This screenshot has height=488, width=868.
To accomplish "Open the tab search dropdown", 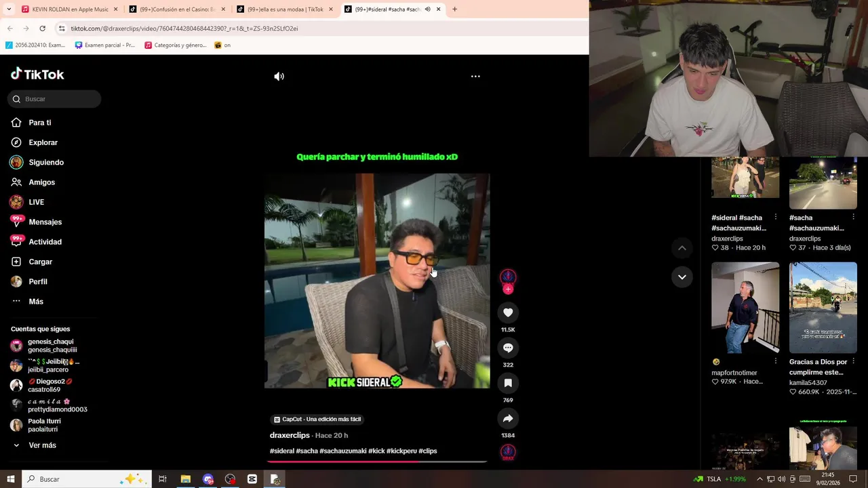I will (x=9, y=9).
